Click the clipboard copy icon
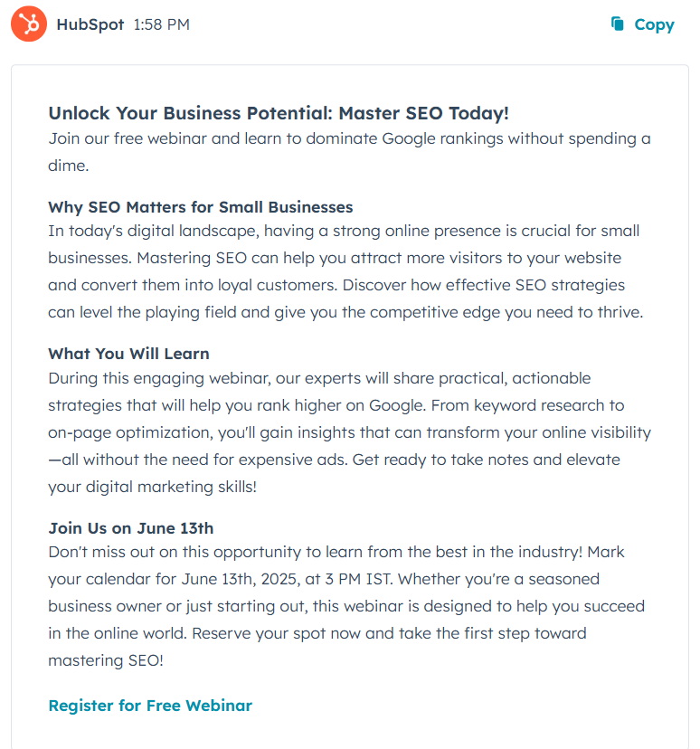 click(617, 24)
